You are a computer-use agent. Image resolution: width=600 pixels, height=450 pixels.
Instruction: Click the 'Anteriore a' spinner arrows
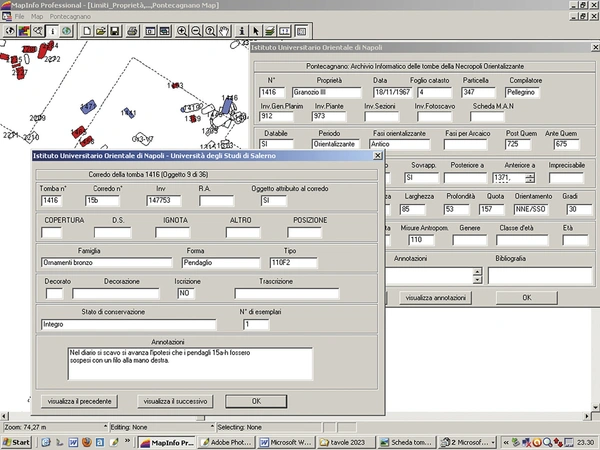[530, 178]
